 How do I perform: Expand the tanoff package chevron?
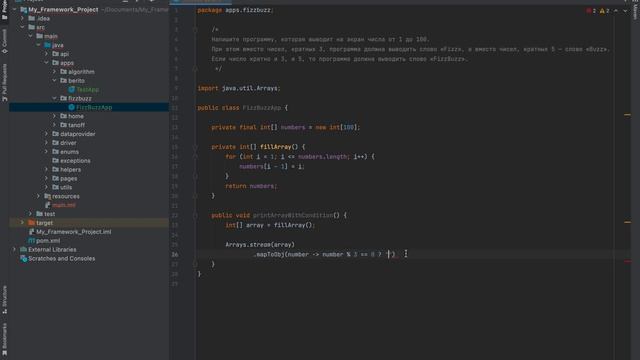(x=54, y=125)
